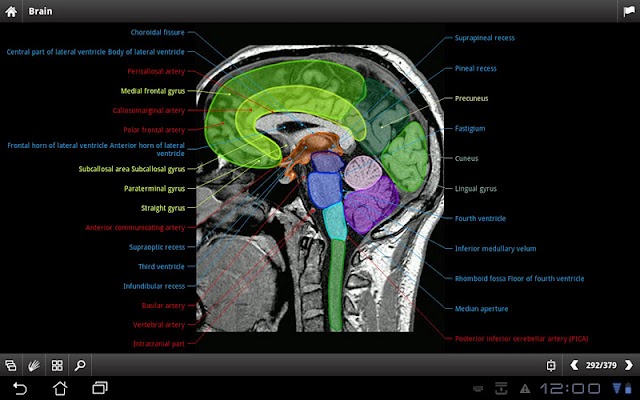Viewport: 640px width, 400px height.
Task: Select the Third ventricle label
Action: (161, 267)
